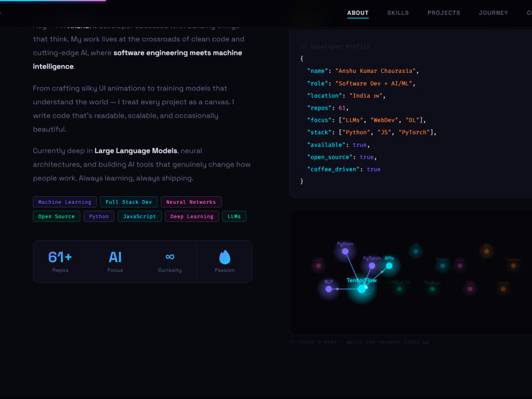Select the Python tag chip
Screen dimensions: 532x399
pos(99,217)
